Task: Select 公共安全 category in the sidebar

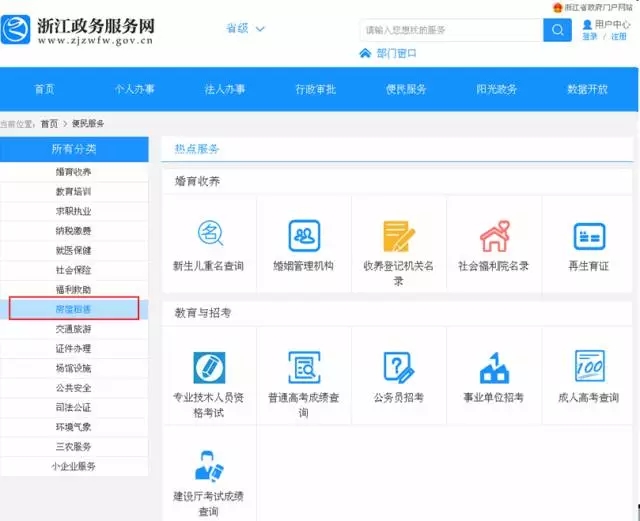Action: pyautogui.click(x=73, y=387)
